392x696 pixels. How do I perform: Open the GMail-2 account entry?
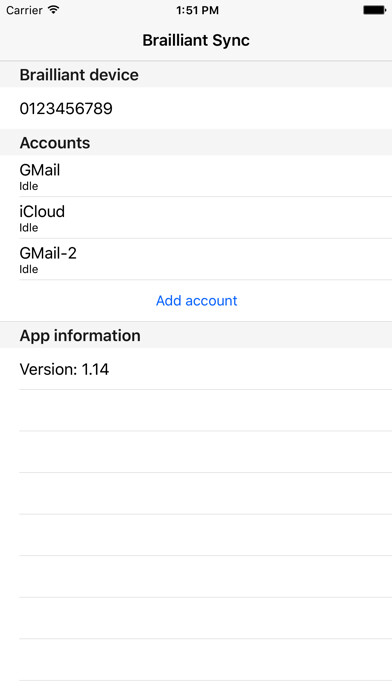click(196, 259)
